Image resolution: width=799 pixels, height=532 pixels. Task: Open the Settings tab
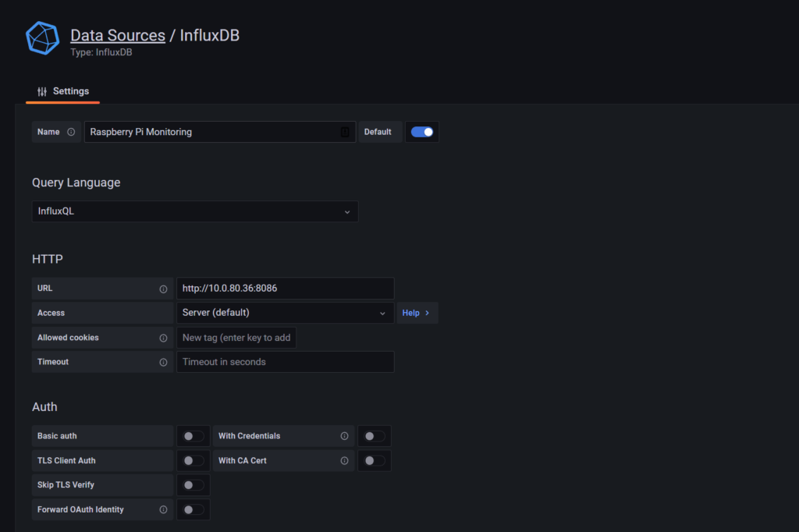63,91
